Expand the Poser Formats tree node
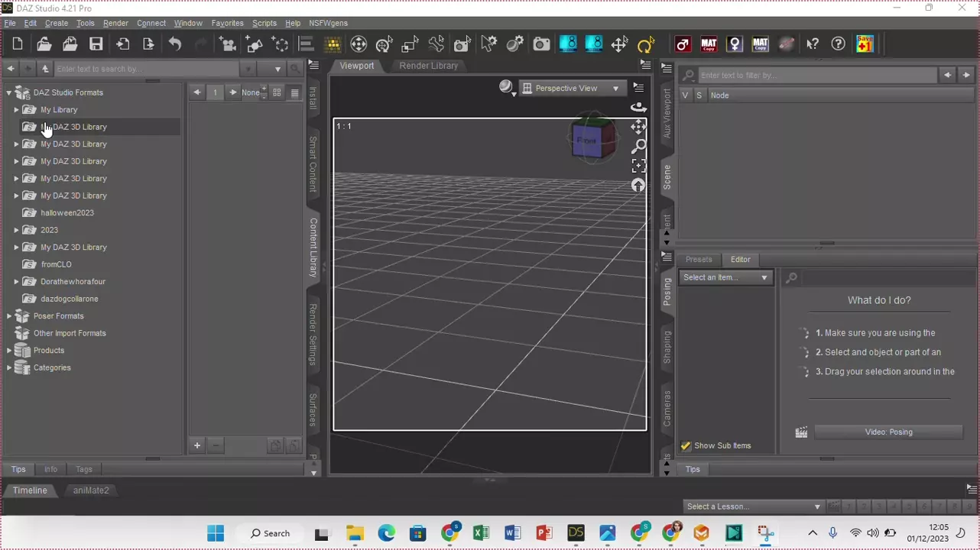The image size is (980, 550). point(9,316)
